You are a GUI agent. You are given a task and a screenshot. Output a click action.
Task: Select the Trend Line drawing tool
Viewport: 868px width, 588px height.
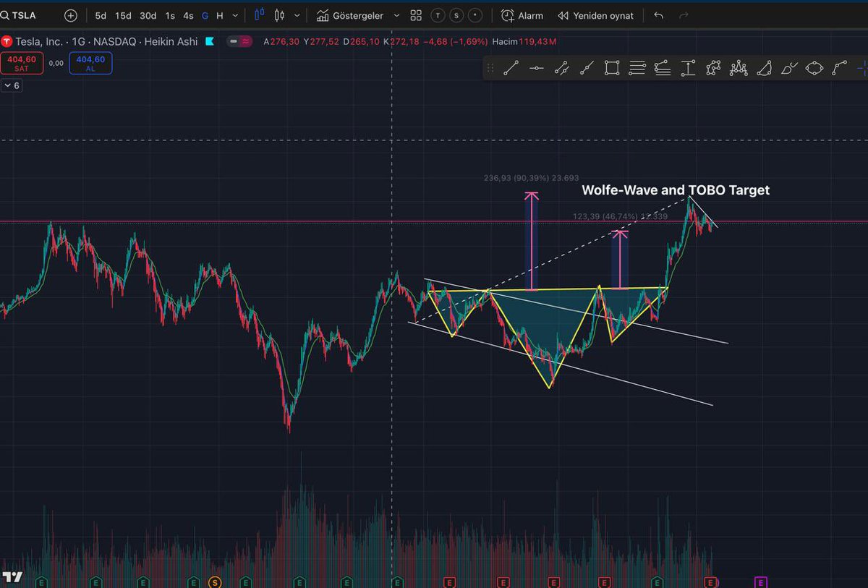click(511, 69)
